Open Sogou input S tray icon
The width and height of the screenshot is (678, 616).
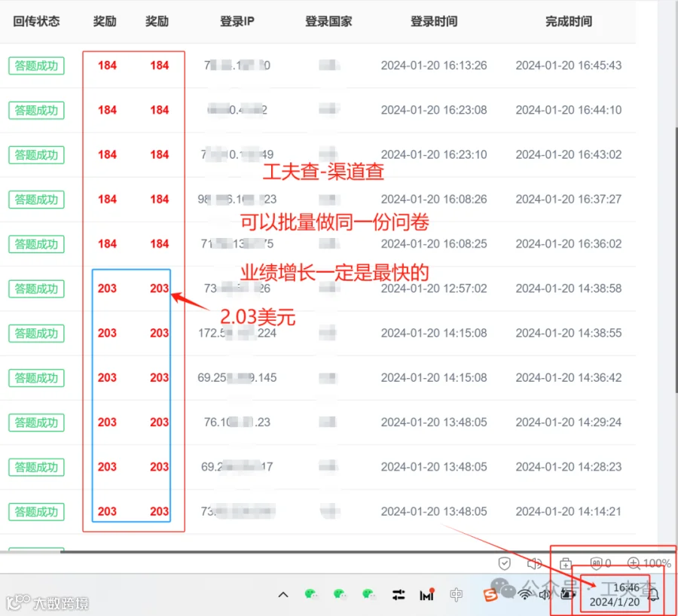(x=490, y=595)
